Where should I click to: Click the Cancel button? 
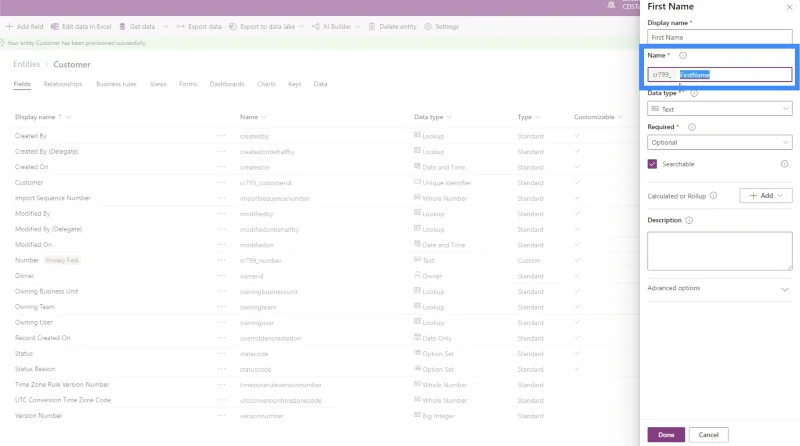708,435
